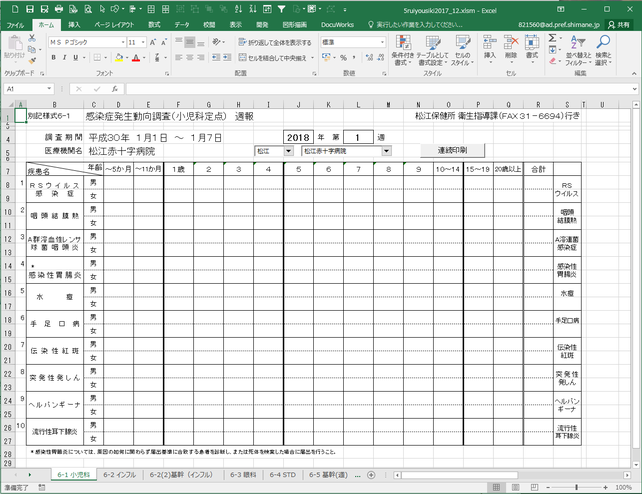Screen dimensions: 642x494
Task: Switch to the 挿入 ribbon tab
Action: click(x=74, y=25)
